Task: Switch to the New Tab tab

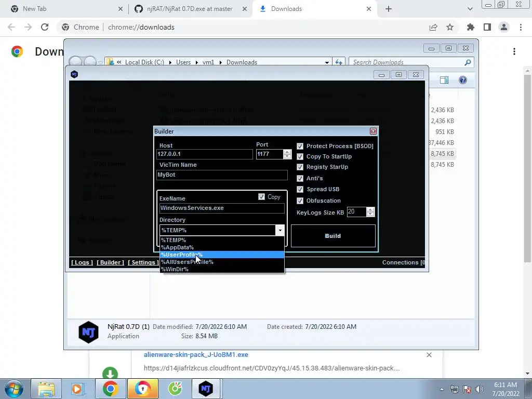Action: pos(64,9)
